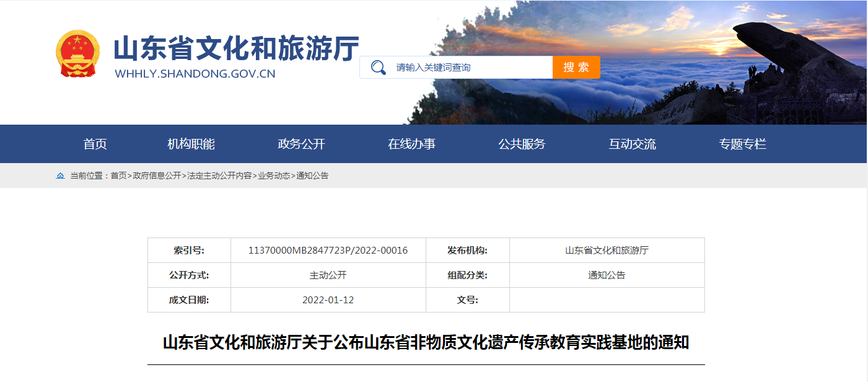Screen dimensions: 868x382
Task: Open the 机构职能 menu item
Action: pyautogui.click(x=191, y=144)
